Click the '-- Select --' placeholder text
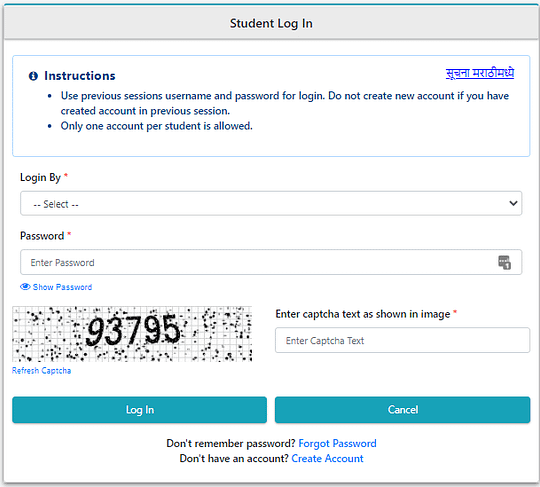This screenshot has height=487, width=540. click(x=56, y=204)
